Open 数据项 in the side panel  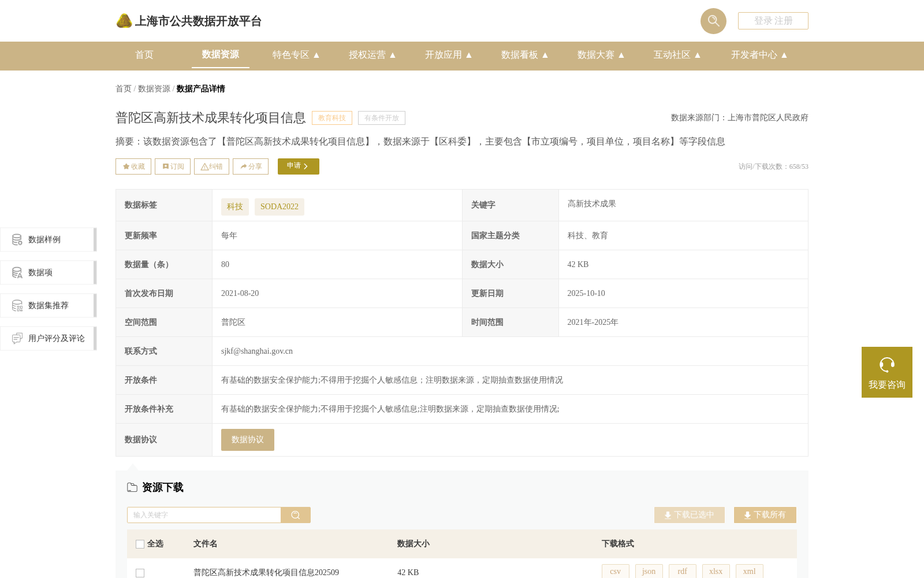point(48,272)
